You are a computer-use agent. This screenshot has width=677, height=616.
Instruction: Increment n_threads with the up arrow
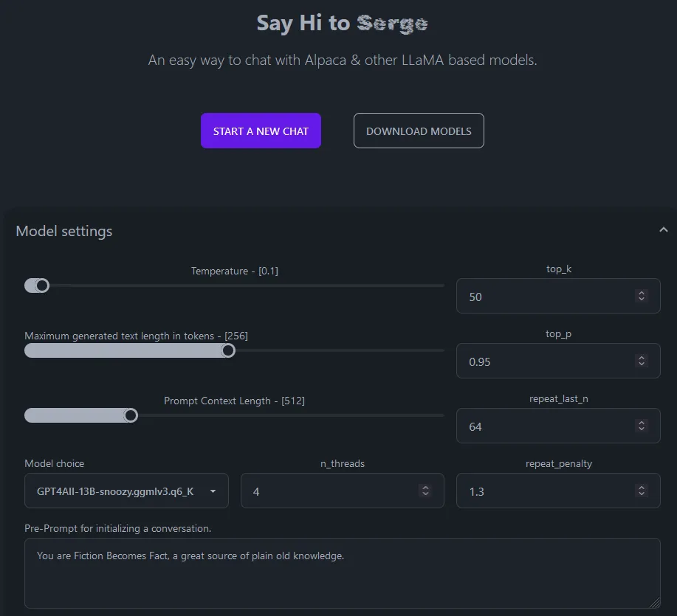pos(425,487)
